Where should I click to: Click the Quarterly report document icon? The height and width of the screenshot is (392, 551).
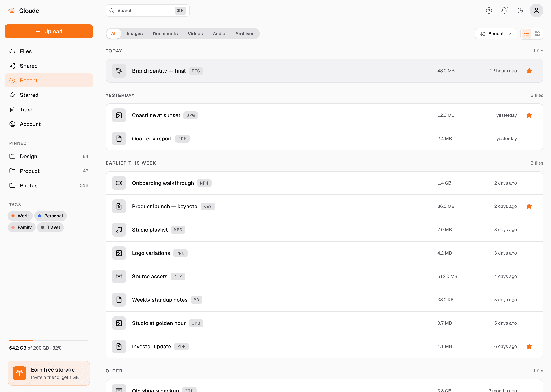click(119, 139)
